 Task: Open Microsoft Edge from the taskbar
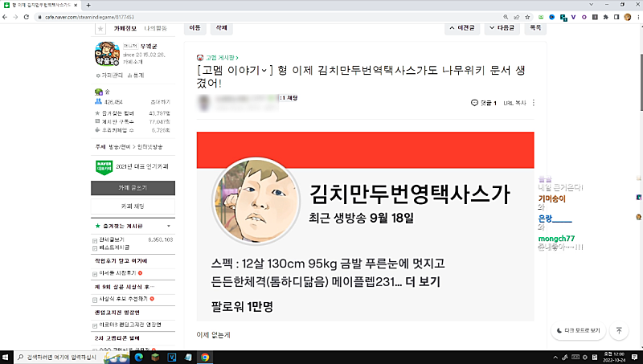coord(139,358)
